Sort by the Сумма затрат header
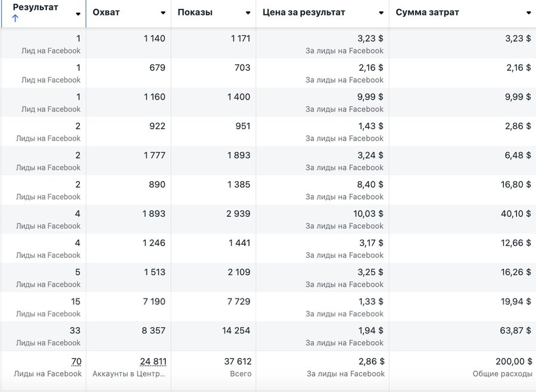Screen dimensions: 536x392 [427, 13]
